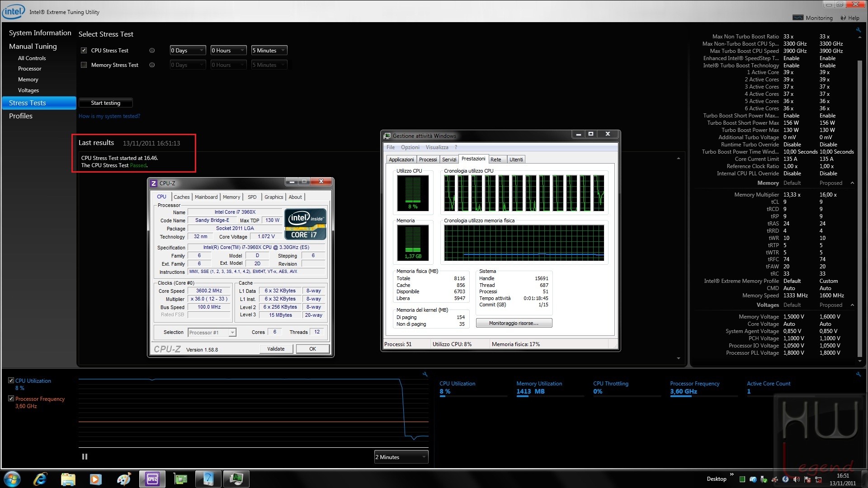Image resolution: width=868 pixels, height=488 pixels.
Task: Open green circuit board taskbar icon
Action: 180,479
